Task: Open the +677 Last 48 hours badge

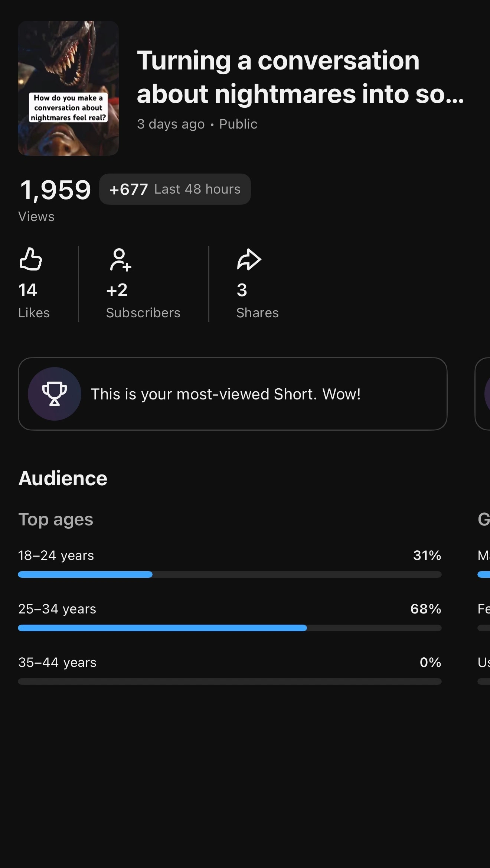Action: coord(175,189)
